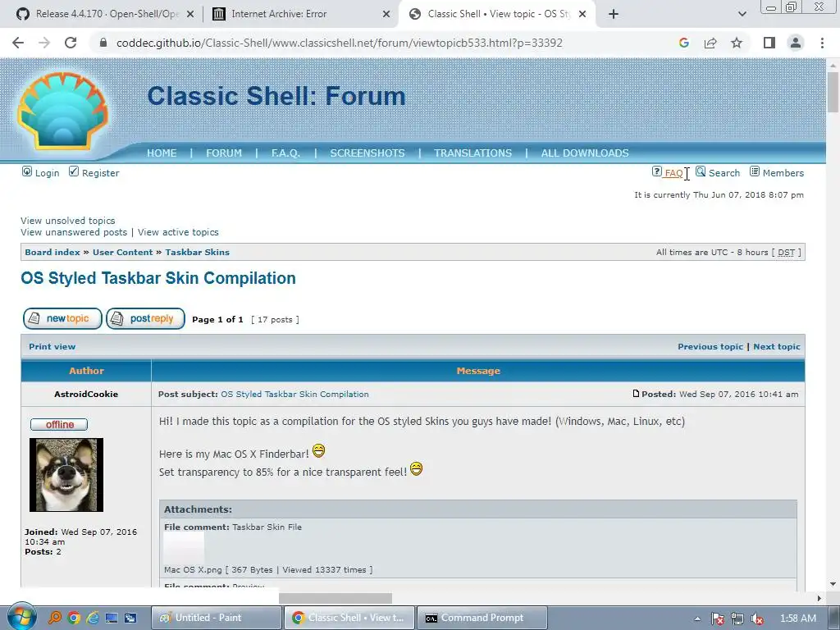Screen dimensions: 840x630
Task: Go to Taskbar Skins breadcrumb
Action: click(x=197, y=253)
